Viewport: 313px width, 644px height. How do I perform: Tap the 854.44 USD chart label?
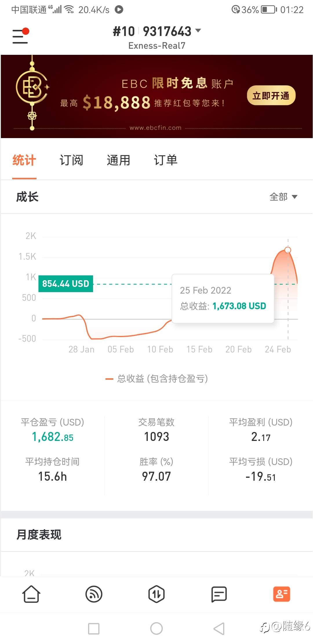[x=66, y=283]
